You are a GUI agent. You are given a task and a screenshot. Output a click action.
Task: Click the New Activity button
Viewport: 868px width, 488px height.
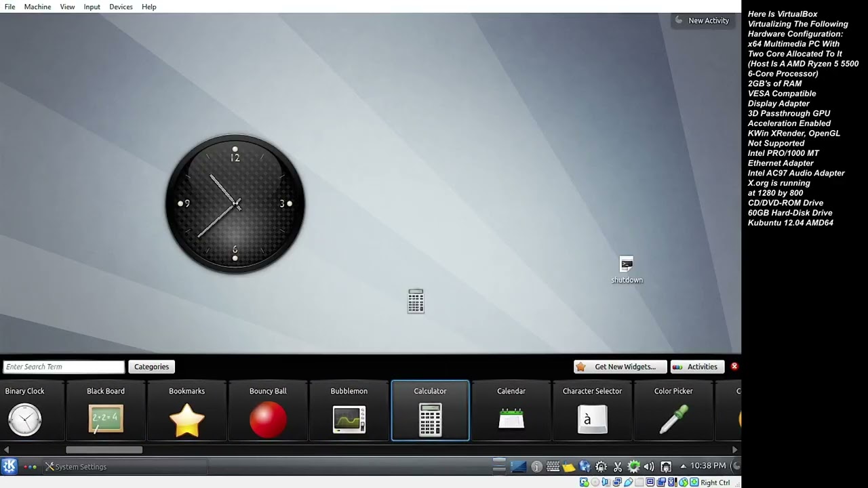click(703, 20)
